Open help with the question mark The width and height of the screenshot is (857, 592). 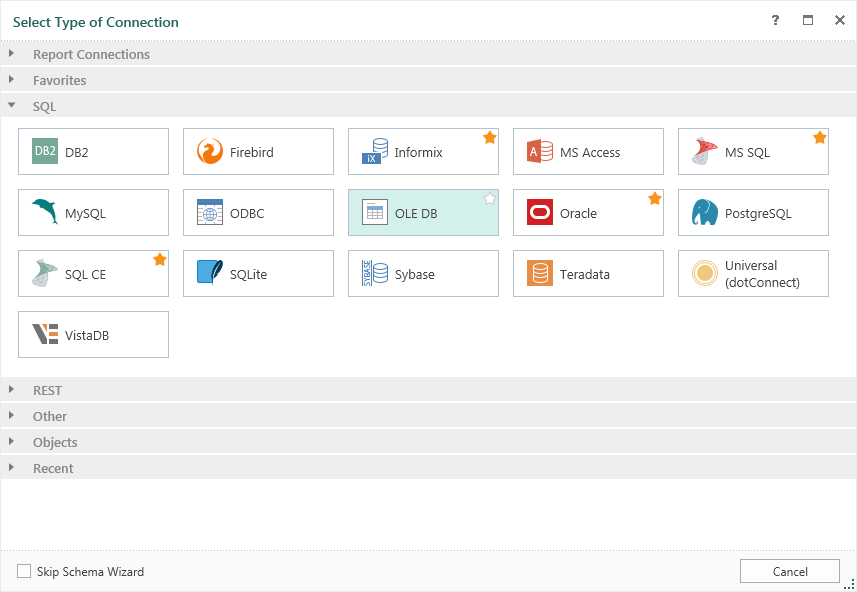click(x=775, y=21)
